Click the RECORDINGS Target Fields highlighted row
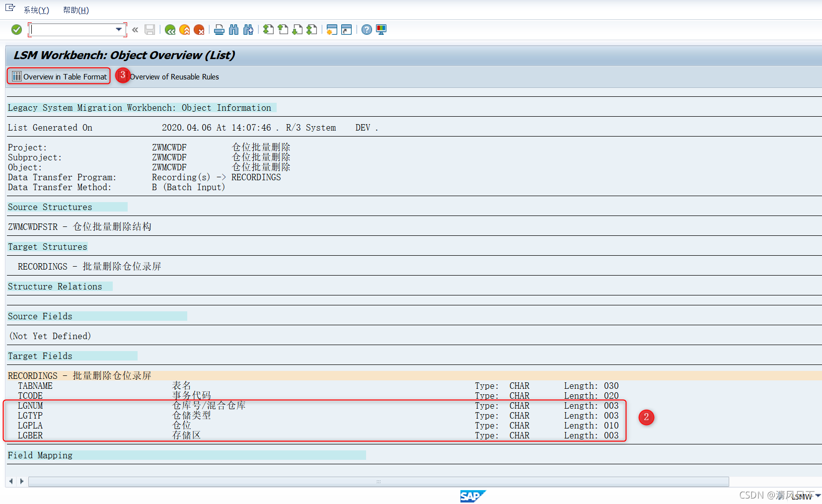822x504 pixels. 414,376
